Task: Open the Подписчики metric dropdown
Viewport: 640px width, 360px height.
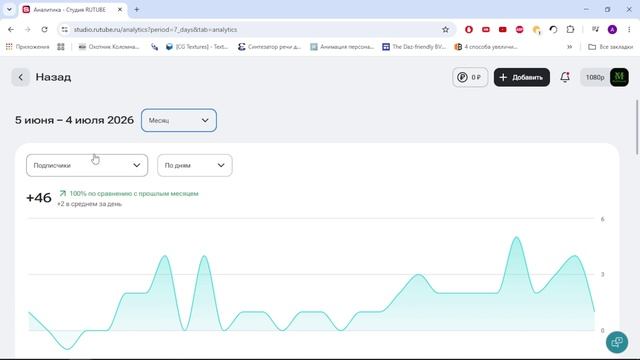Action: [x=87, y=165]
